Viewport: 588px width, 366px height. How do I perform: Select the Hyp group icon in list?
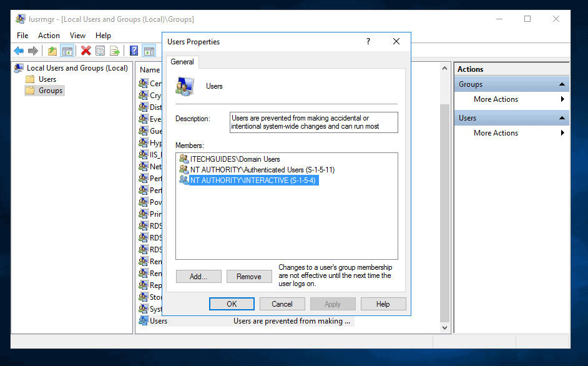click(143, 142)
